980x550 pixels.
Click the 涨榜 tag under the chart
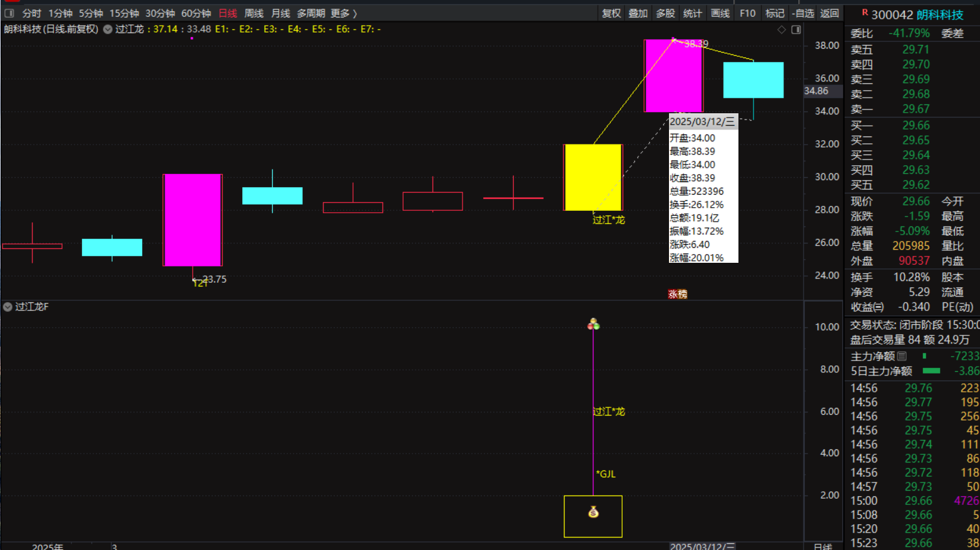click(x=677, y=294)
